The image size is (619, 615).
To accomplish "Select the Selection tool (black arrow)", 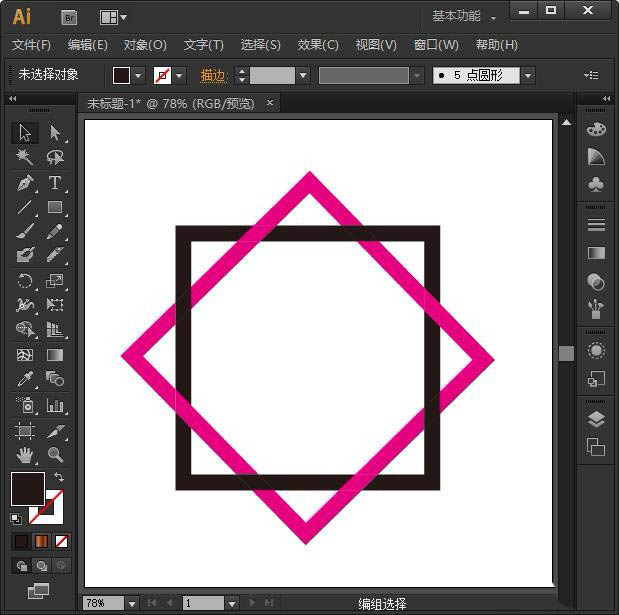I will click(x=25, y=133).
